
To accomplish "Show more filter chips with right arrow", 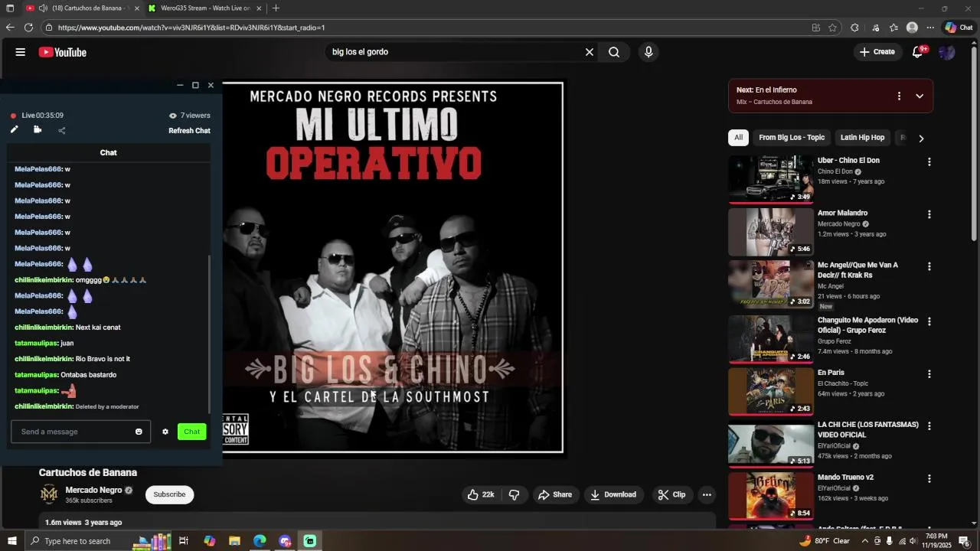I will tap(921, 139).
